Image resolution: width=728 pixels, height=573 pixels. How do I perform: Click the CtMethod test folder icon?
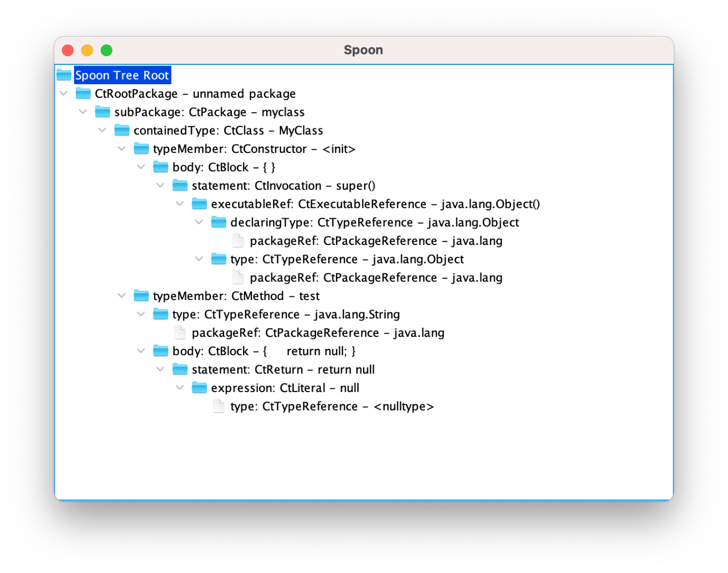pos(141,296)
